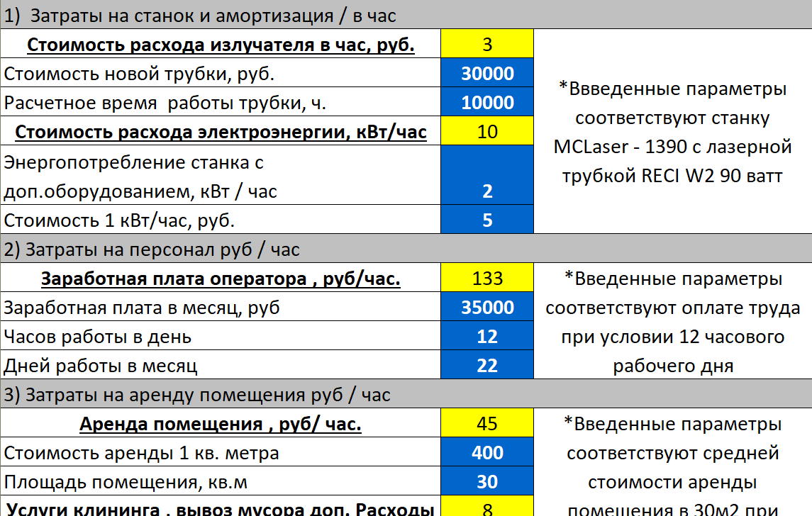Viewport: 812px width, 516px height.
Task: Click label 'Заработная плата в месяц, руб'
Action: [141, 308]
